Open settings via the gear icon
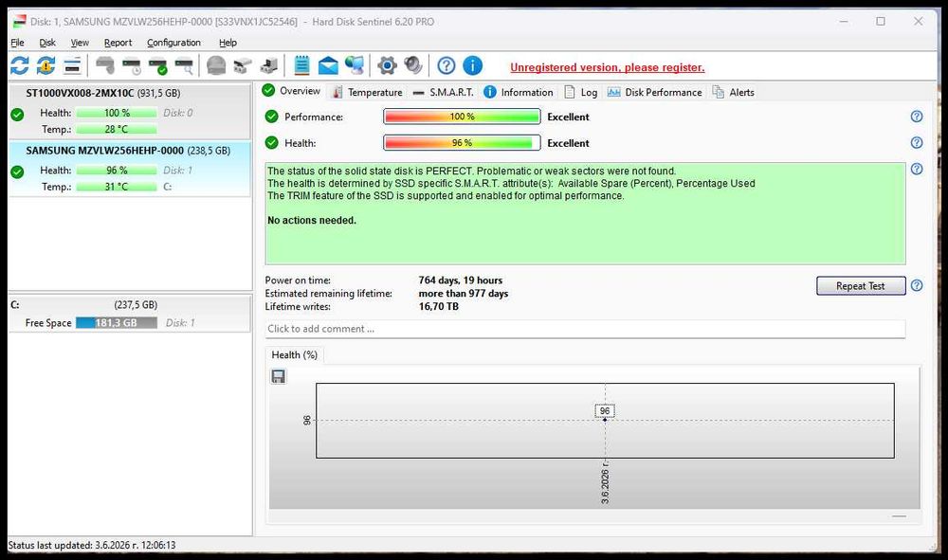 point(387,65)
